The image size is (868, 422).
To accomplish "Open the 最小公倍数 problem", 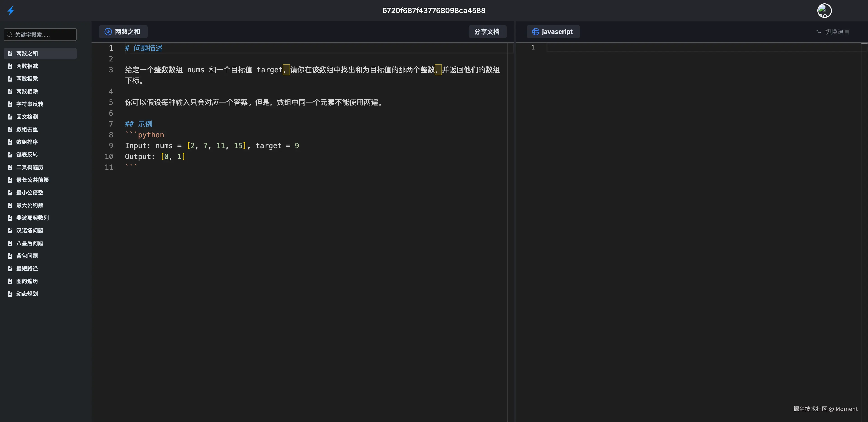I will click(40, 193).
